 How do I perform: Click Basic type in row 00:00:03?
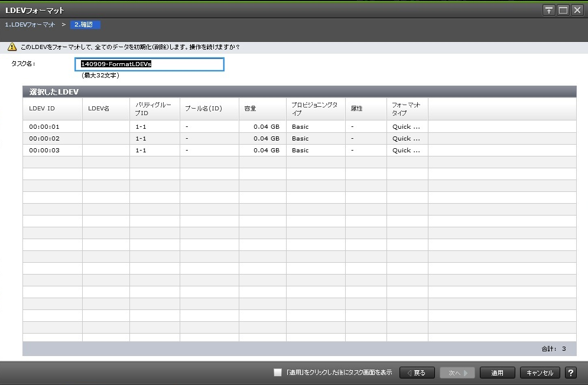pyautogui.click(x=300, y=151)
